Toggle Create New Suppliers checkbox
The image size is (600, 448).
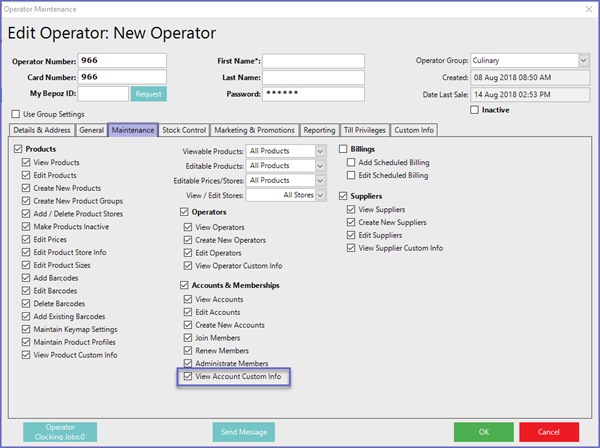pyautogui.click(x=352, y=221)
